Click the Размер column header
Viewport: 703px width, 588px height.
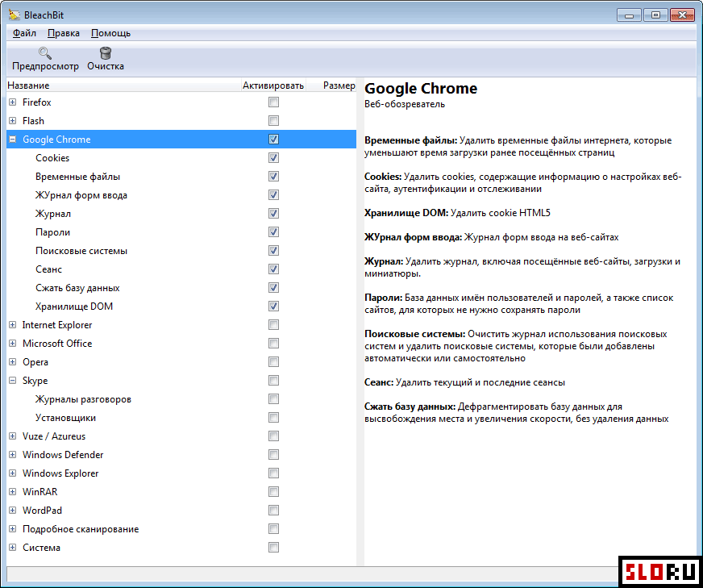tap(331, 85)
